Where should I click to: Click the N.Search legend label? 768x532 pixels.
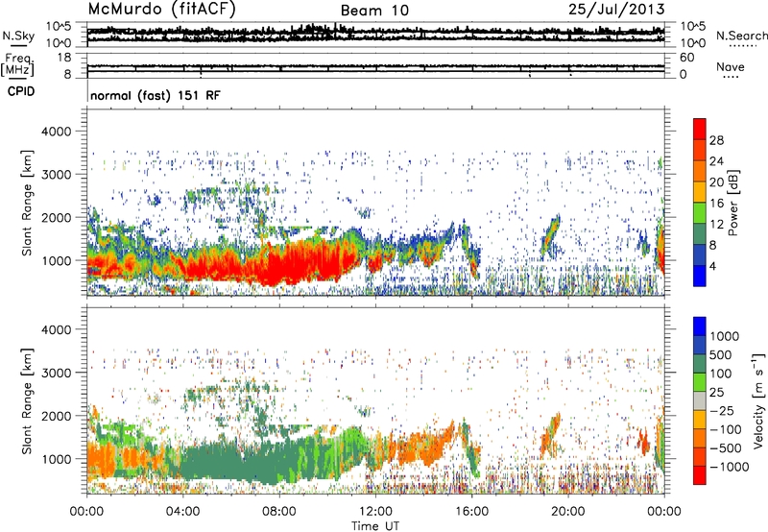(x=742, y=36)
